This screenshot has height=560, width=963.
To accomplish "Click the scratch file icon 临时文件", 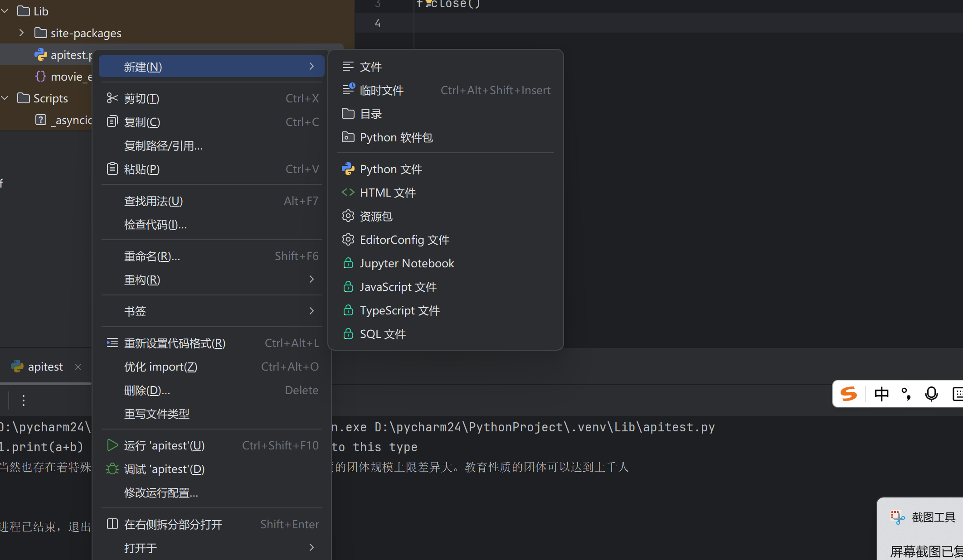I will click(x=348, y=90).
